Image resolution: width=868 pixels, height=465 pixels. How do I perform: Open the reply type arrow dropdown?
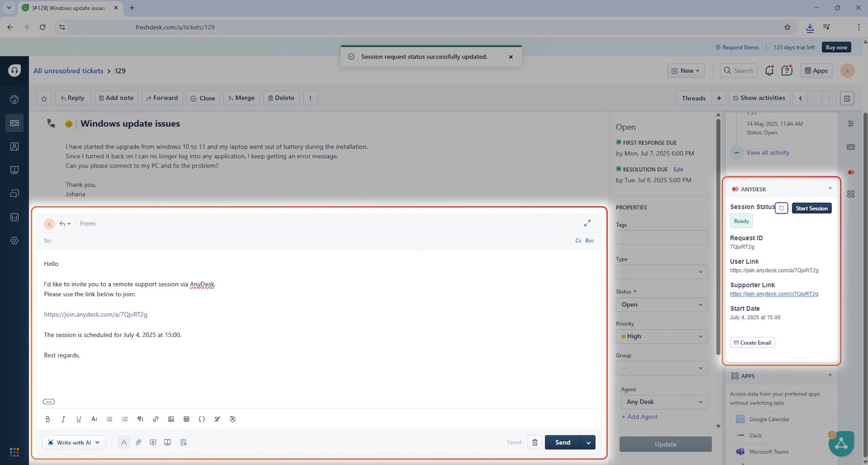[65, 223]
